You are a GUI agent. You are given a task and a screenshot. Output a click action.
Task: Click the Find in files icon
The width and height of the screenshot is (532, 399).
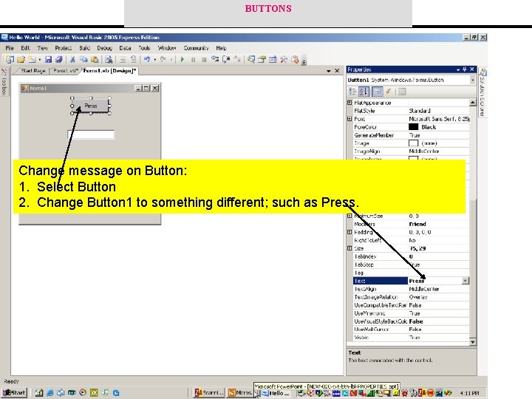(109, 60)
